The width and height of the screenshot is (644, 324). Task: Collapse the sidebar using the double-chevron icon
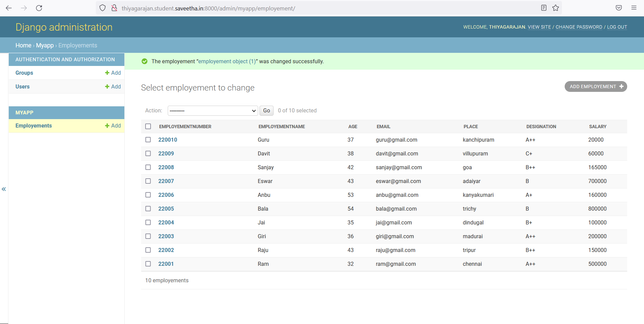(4, 189)
